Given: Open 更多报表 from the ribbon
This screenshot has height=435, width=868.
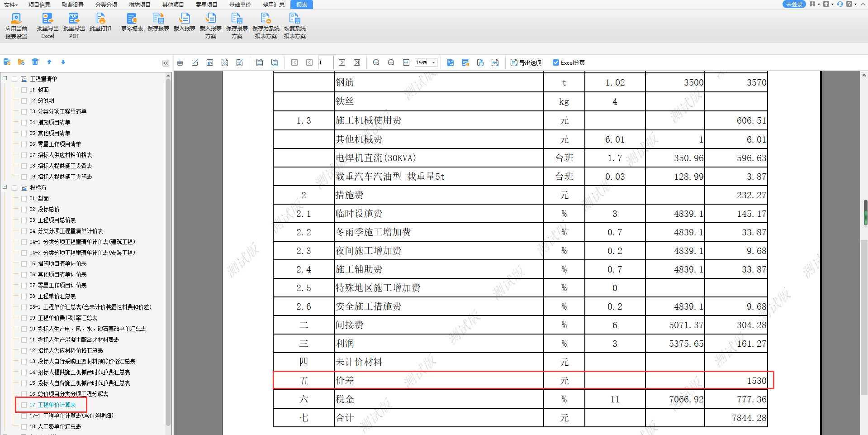Looking at the screenshot, I should click(132, 19).
